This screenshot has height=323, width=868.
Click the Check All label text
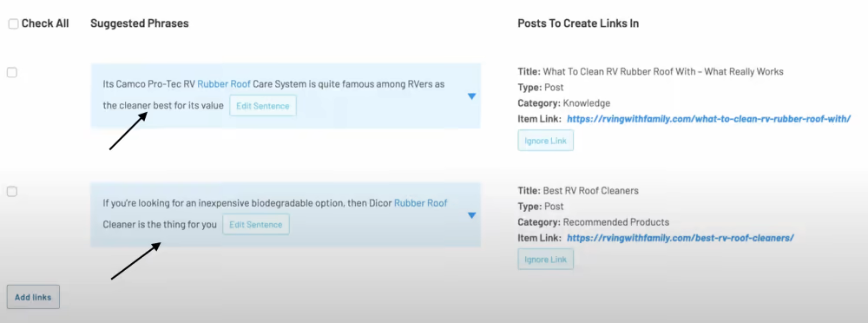click(x=45, y=23)
